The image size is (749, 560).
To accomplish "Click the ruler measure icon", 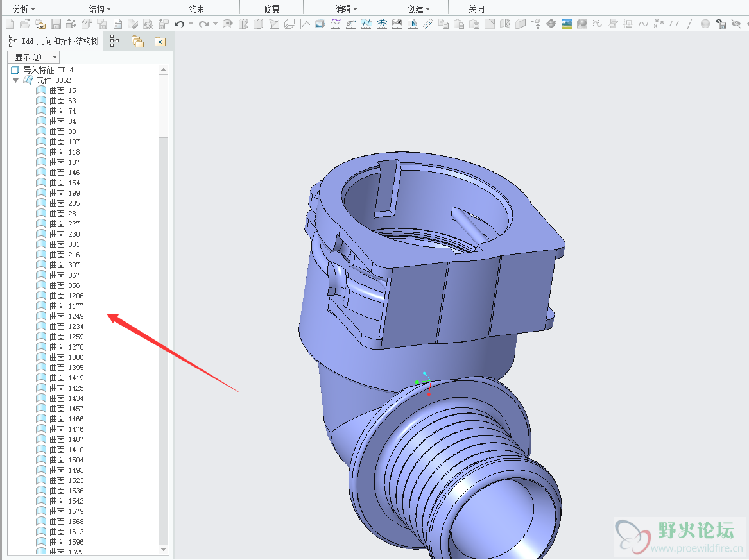I will coord(428,23).
